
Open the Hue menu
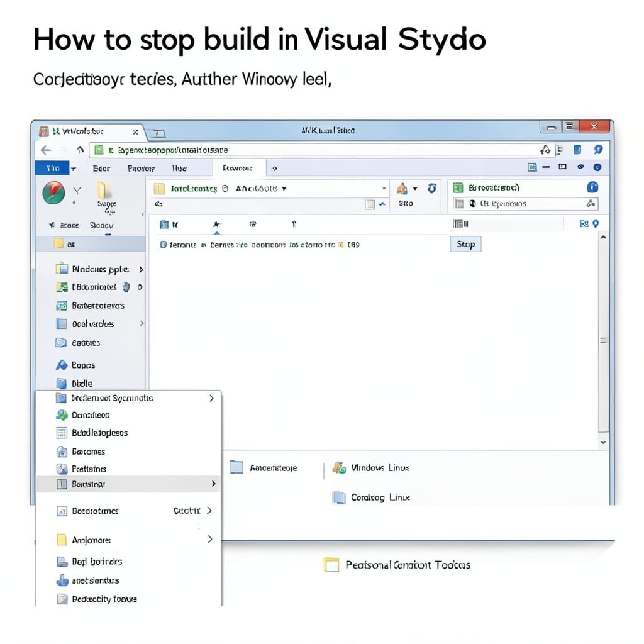tap(179, 169)
